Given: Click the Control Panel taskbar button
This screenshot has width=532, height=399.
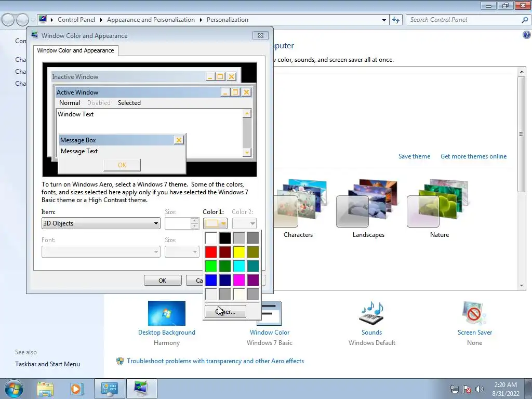Looking at the screenshot, I should [110, 389].
